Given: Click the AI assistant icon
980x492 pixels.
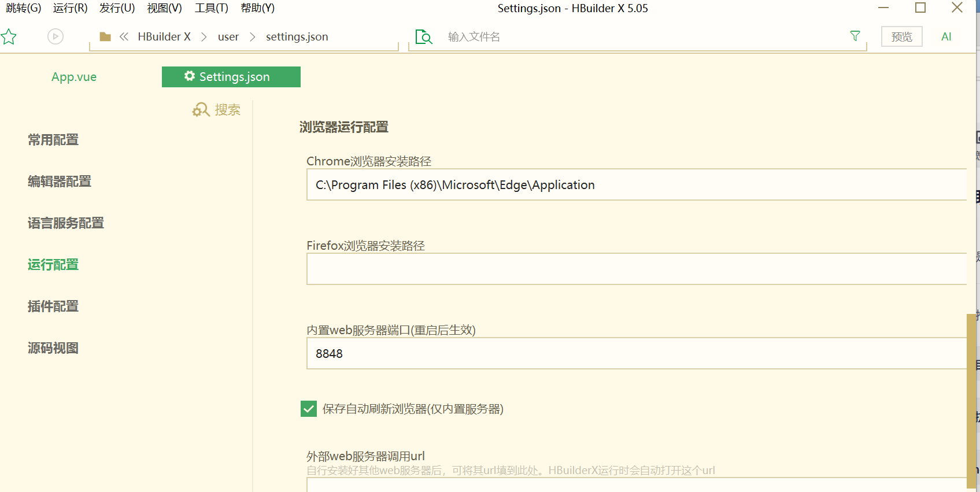Looking at the screenshot, I should 946,36.
